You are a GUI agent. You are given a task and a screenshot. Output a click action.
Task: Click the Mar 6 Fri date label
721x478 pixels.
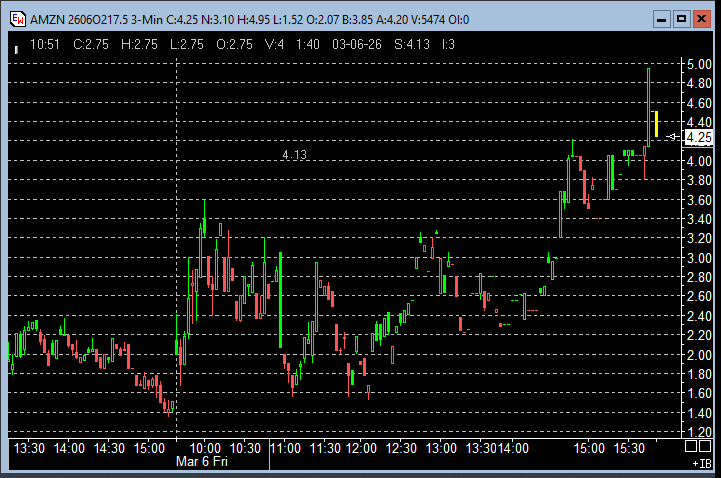203,462
